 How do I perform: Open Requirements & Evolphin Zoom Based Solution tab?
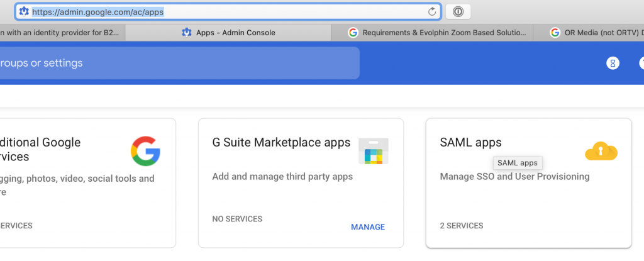click(432, 33)
